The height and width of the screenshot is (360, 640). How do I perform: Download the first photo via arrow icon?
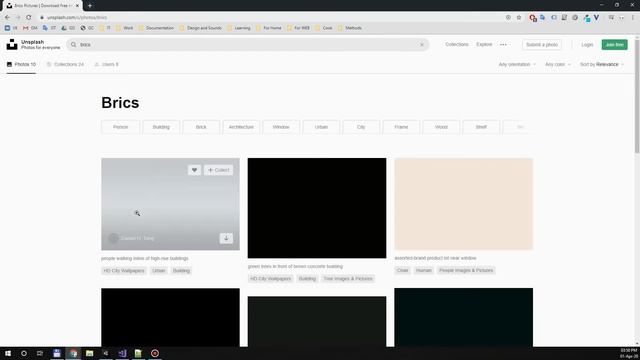tap(226, 238)
